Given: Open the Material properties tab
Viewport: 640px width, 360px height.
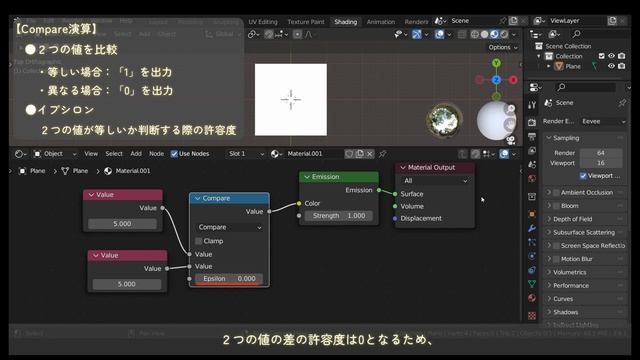Looking at the screenshot, I should click(531, 298).
